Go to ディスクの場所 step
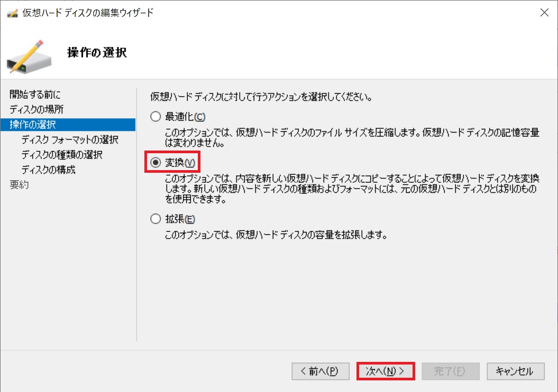Viewport: 558px width, 392px height. (36, 109)
